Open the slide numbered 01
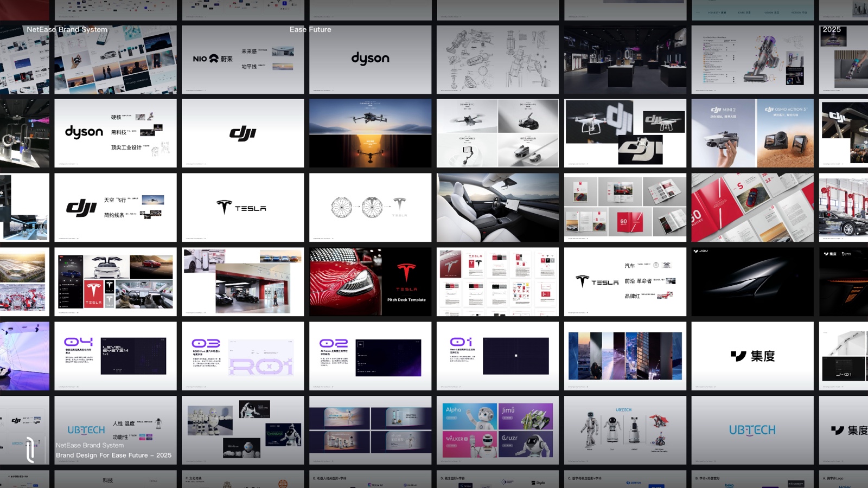The width and height of the screenshot is (868, 488). [x=498, y=356]
